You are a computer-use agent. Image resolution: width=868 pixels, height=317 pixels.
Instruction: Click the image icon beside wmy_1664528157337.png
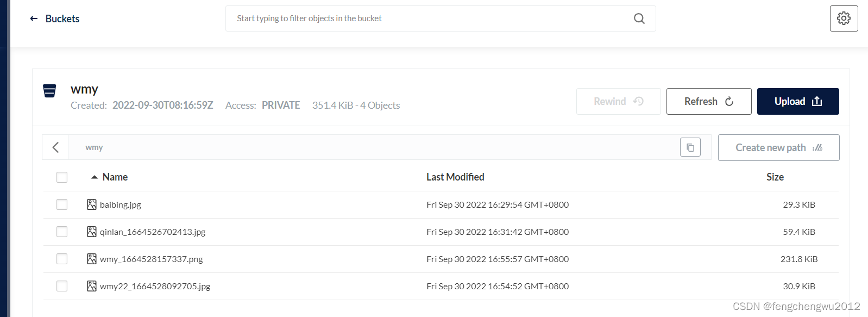point(91,259)
